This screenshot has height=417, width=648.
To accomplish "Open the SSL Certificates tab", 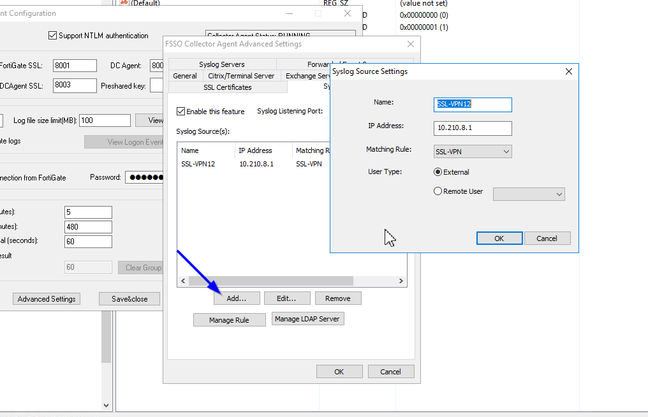I will pyautogui.click(x=227, y=87).
